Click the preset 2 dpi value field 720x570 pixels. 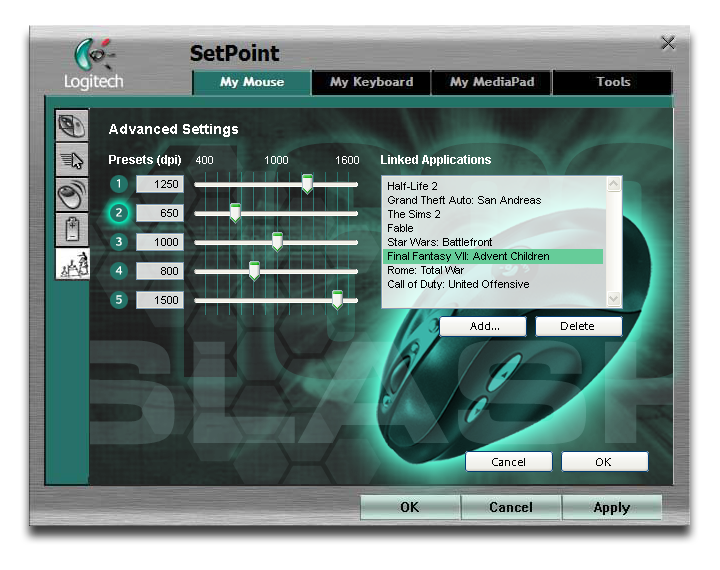pos(160,213)
